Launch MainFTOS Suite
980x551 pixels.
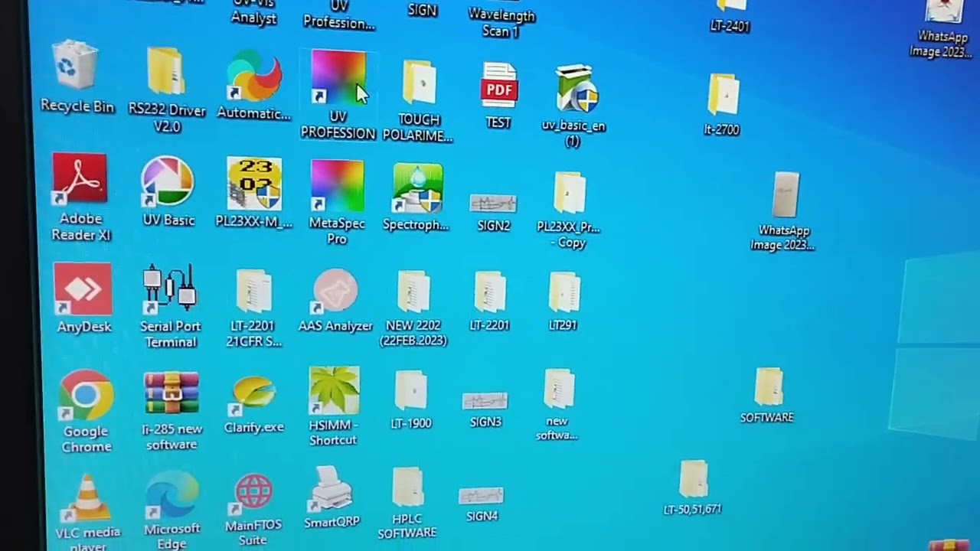click(x=253, y=494)
